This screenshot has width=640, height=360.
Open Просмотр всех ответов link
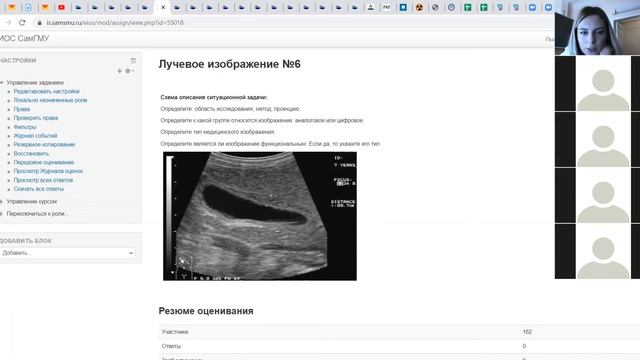tap(43, 180)
